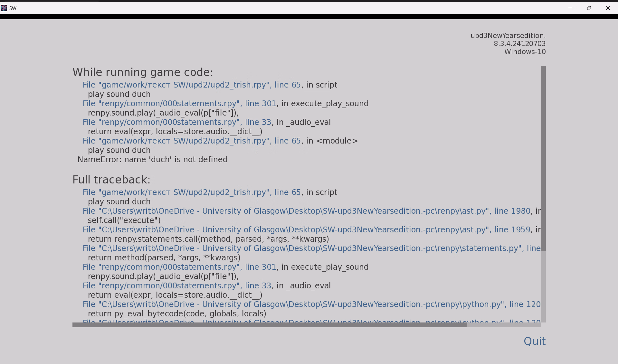Image resolution: width=618 pixels, height=364 pixels.
Task: Open 000statements.rpy line 33 link under Full traceback
Action: click(x=177, y=285)
